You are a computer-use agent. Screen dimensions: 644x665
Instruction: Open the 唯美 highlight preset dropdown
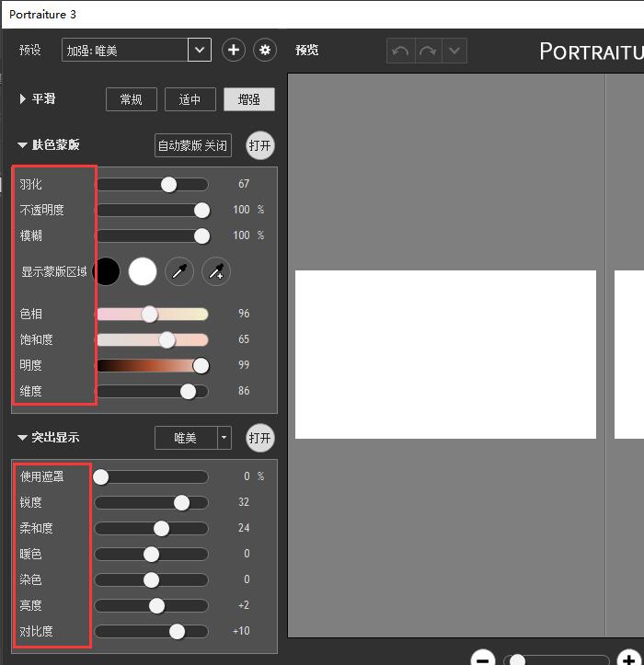click(224, 437)
